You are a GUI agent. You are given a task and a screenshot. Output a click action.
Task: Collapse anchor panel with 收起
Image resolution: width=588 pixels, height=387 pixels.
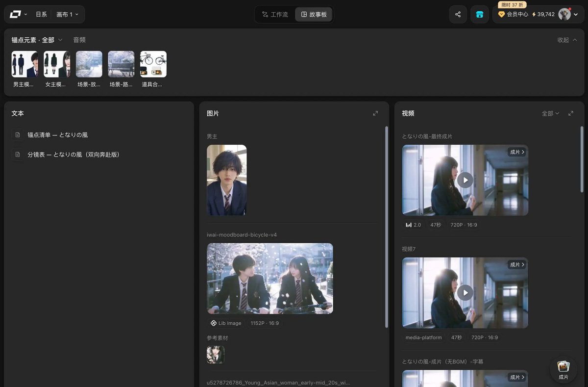[567, 40]
